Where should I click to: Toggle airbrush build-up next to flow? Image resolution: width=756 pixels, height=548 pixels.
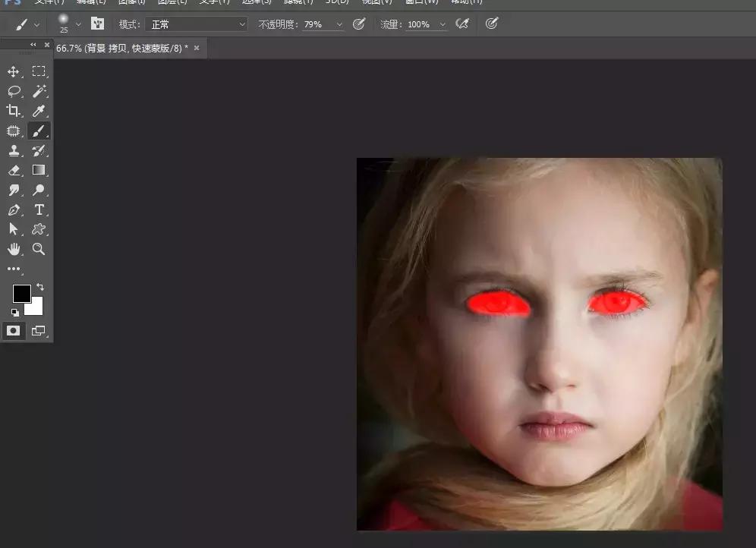(x=461, y=24)
